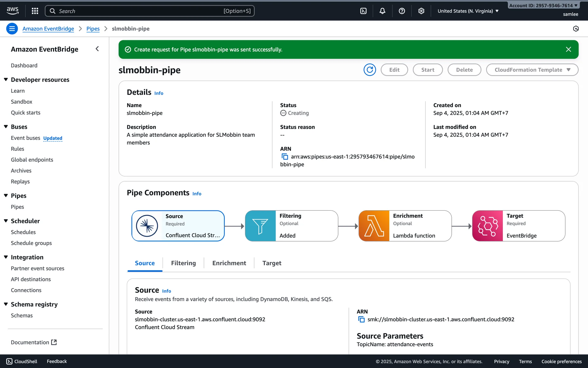Copy the source ARN with copy icon
588x368 pixels.
click(x=361, y=320)
